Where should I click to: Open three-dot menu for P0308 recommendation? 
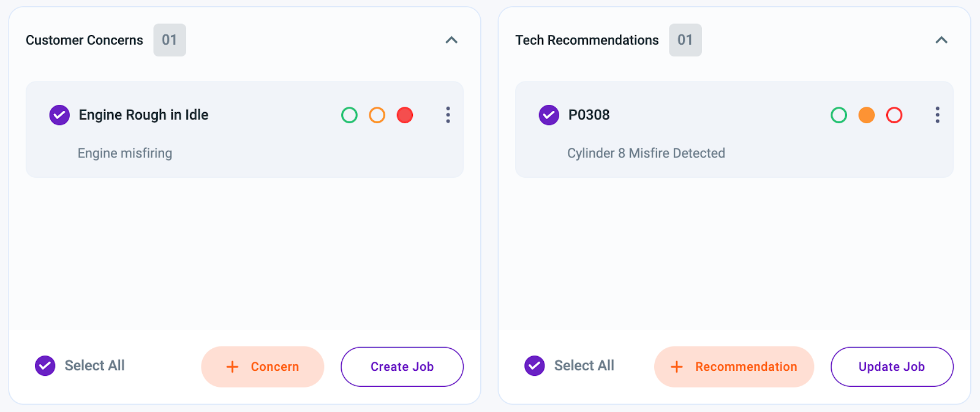(937, 115)
